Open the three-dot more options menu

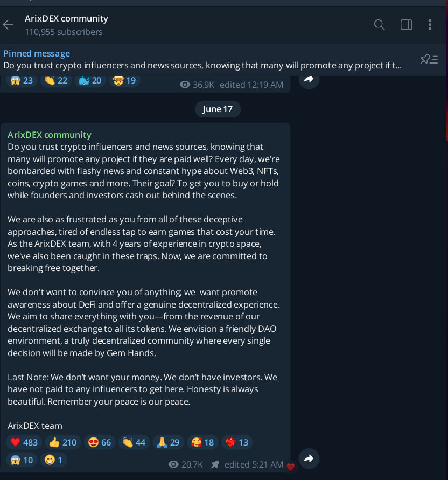pyautogui.click(x=430, y=25)
